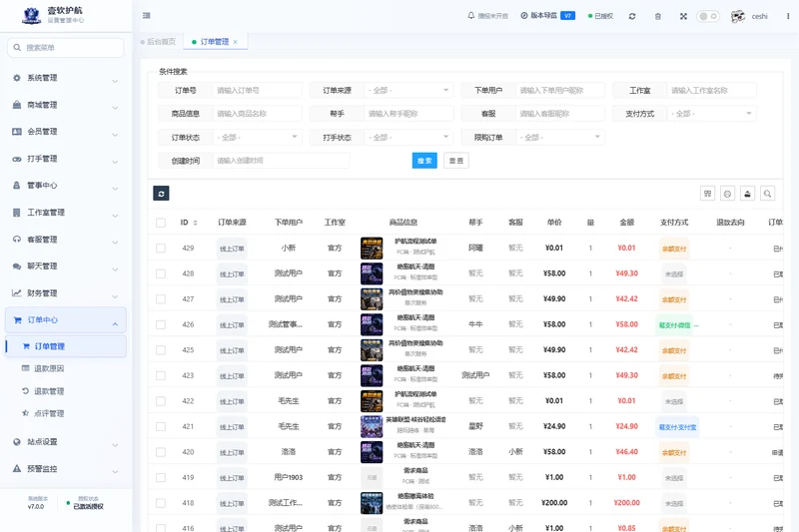
Task: Click the dark table refresh button above the ID column
Action: click(161, 194)
